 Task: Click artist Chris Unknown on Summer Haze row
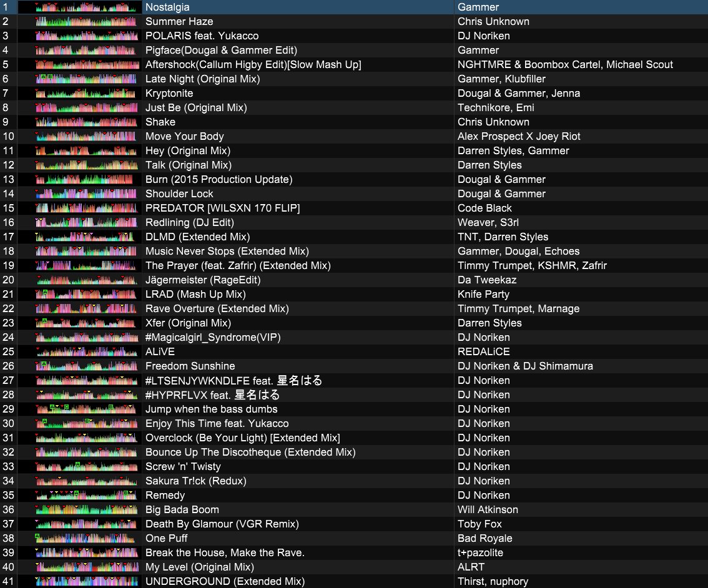pos(493,22)
